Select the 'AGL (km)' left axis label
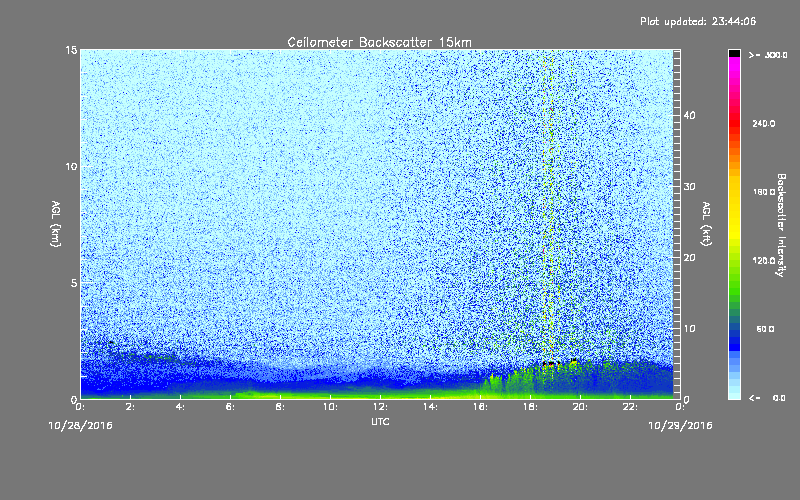The height and width of the screenshot is (500, 800). point(56,224)
